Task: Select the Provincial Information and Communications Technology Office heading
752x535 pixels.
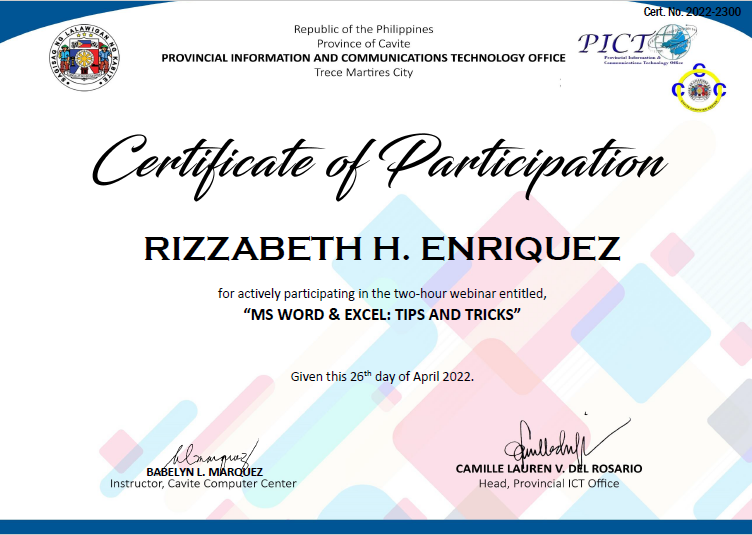Action: pyautogui.click(x=364, y=58)
